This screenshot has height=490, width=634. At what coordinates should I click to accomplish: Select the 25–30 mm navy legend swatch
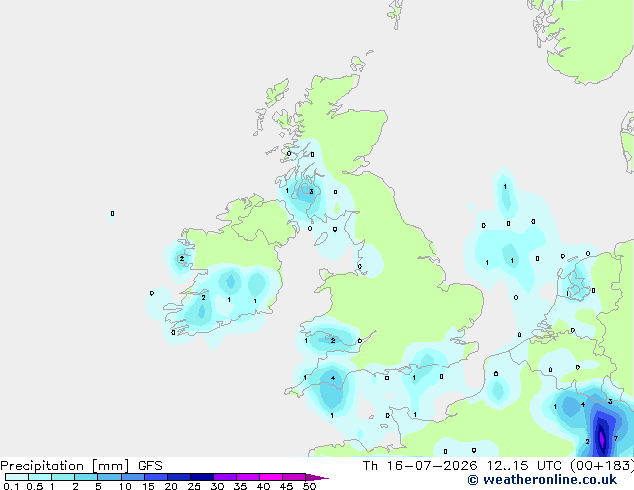click(202, 477)
